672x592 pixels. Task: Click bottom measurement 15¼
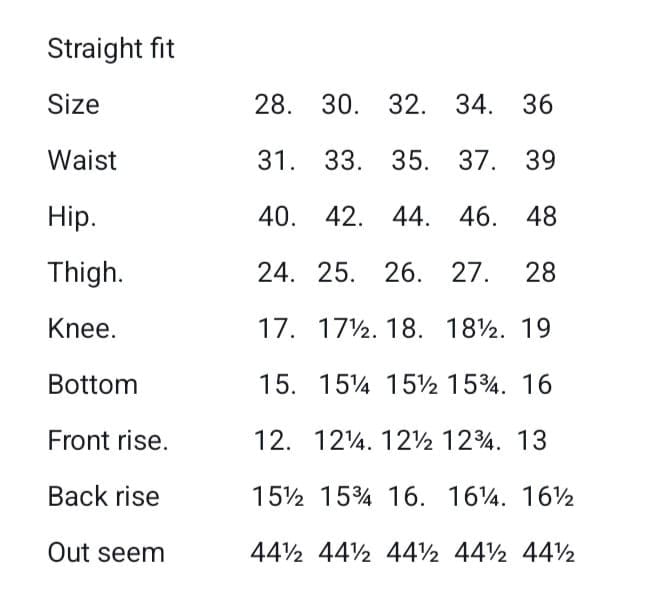[342, 385]
